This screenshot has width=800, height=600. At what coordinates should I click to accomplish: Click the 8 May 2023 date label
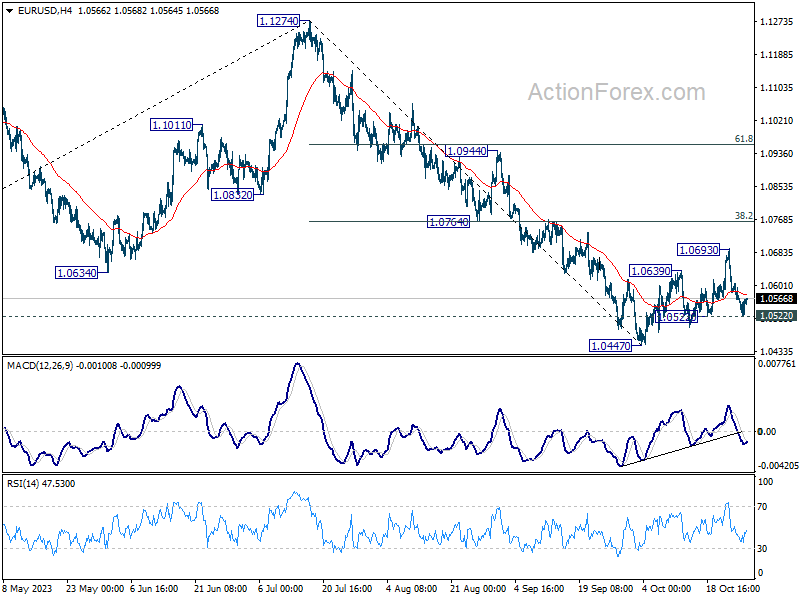tap(28, 589)
